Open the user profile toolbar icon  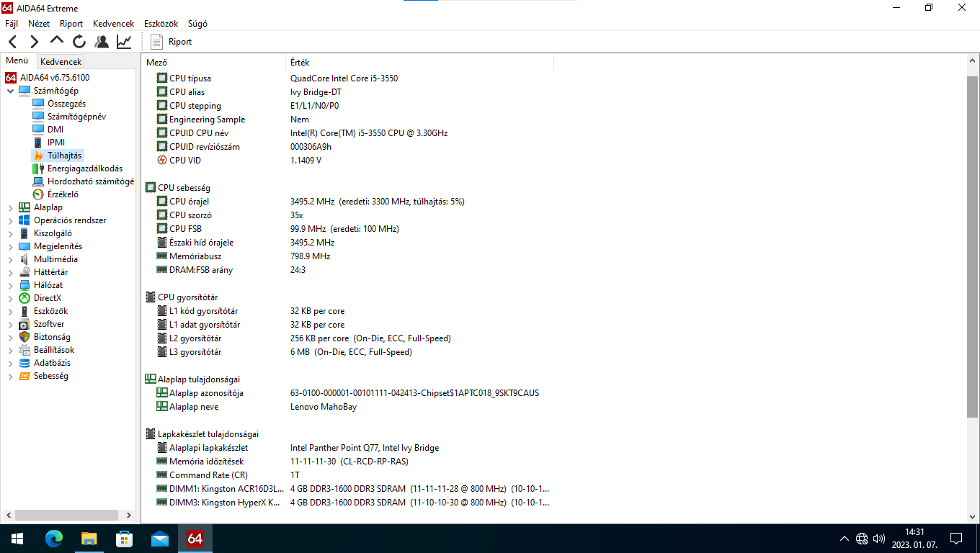102,42
